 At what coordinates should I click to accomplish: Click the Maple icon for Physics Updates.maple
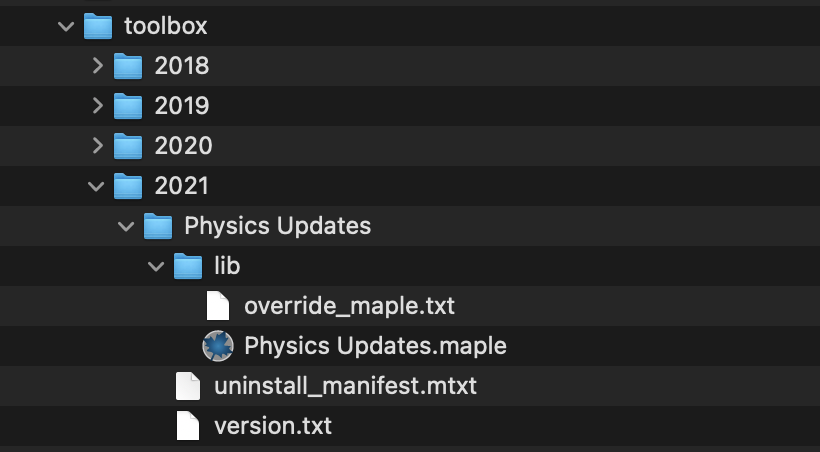point(218,346)
